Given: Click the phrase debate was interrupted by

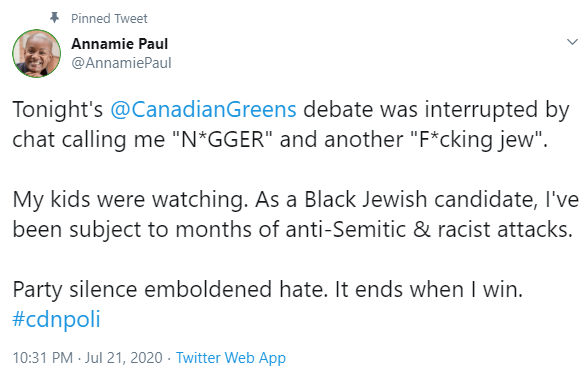Looking at the screenshot, I should pyautogui.click(x=437, y=110).
